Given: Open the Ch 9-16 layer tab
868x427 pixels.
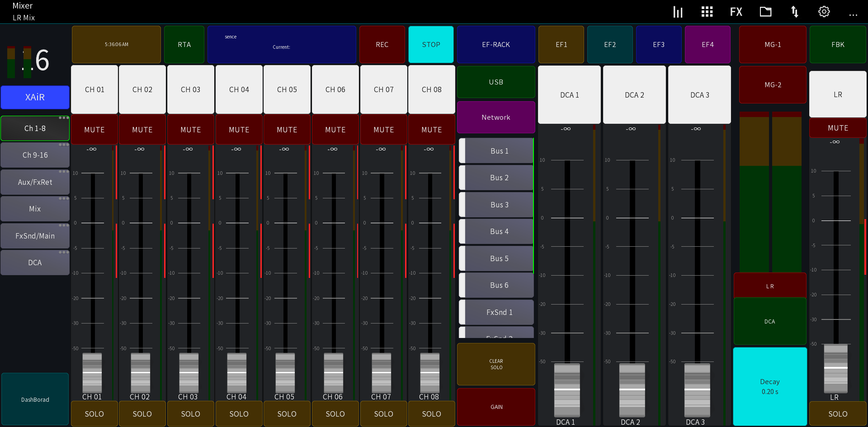Looking at the screenshot, I should tap(35, 155).
